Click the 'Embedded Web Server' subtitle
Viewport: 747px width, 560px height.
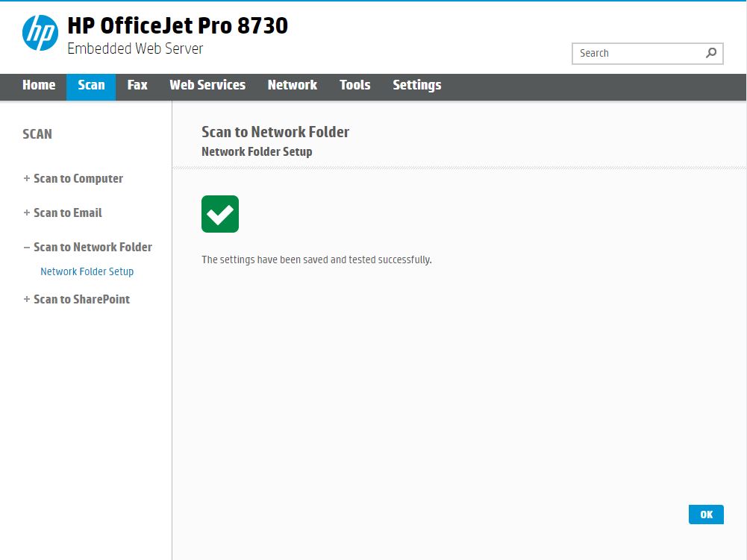pos(135,48)
